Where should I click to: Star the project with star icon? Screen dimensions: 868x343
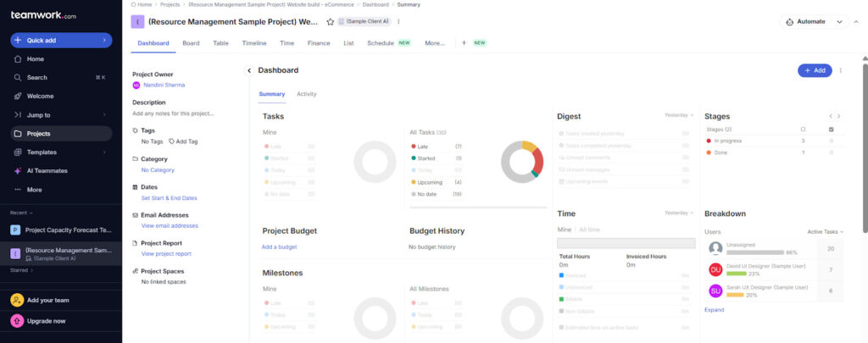click(x=330, y=21)
